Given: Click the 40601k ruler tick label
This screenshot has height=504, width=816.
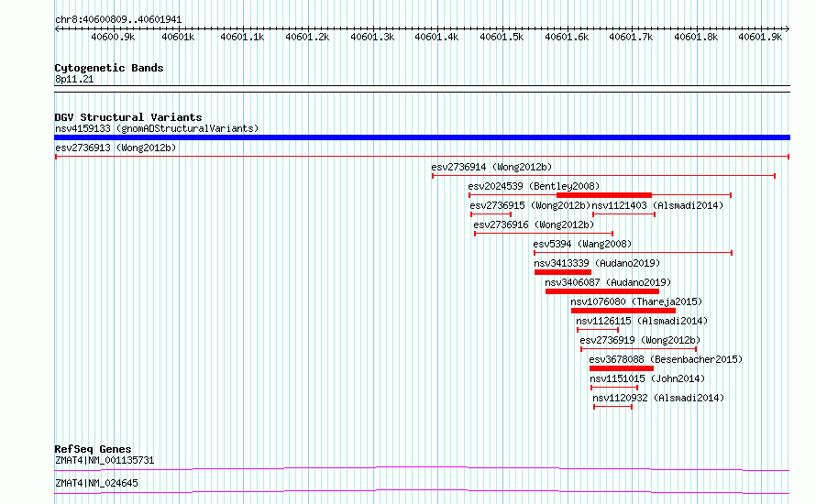Looking at the screenshot, I should (x=178, y=37).
